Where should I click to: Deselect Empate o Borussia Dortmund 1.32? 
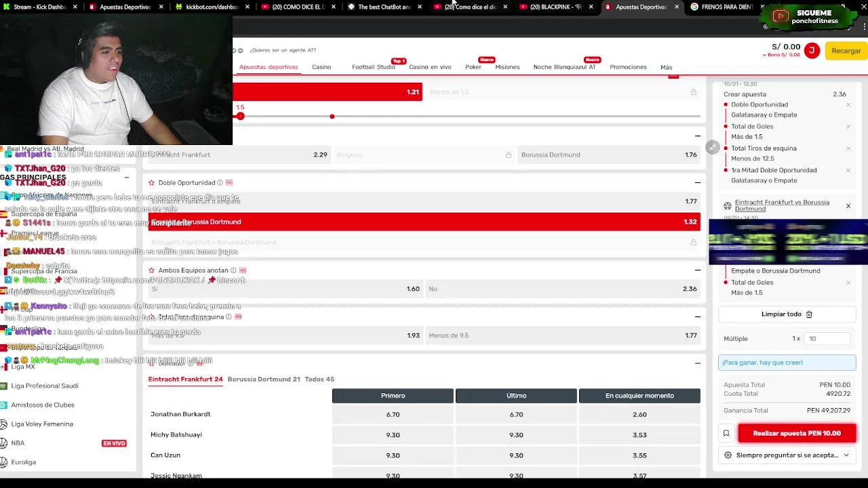[425, 222]
